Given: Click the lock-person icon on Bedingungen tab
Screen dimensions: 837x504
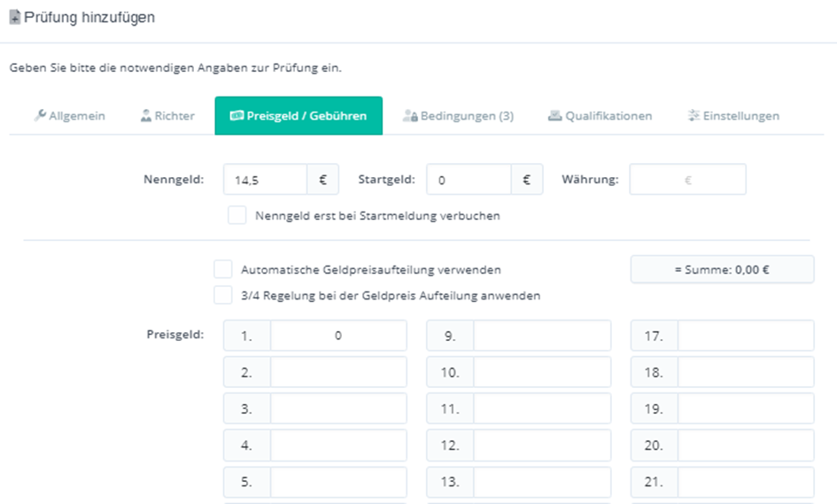Looking at the screenshot, I should pos(410,115).
